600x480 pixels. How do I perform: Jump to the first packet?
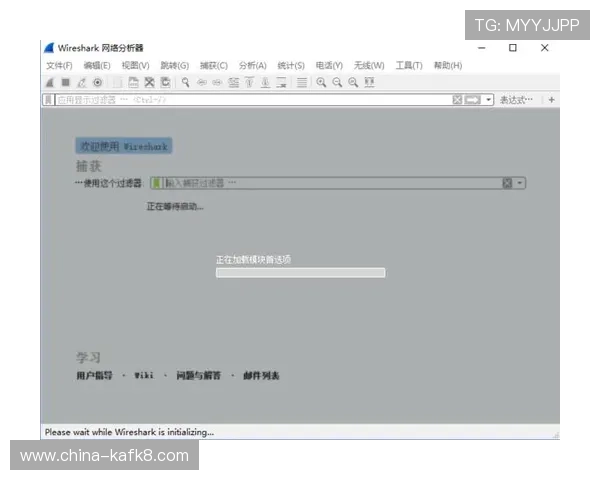(x=249, y=82)
